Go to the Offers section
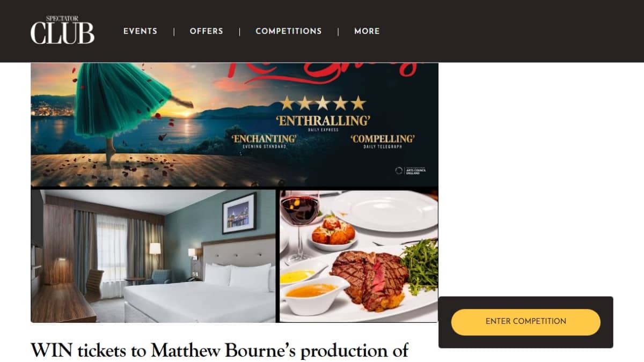Viewport: 644px width, 362px height. pyautogui.click(x=206, y=31)
